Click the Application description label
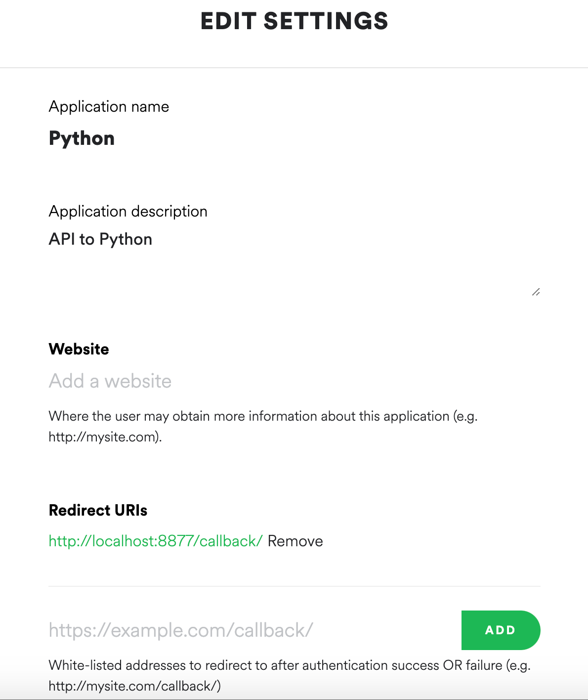The height and width of the screenshot is (700, 588). [128, 211]
